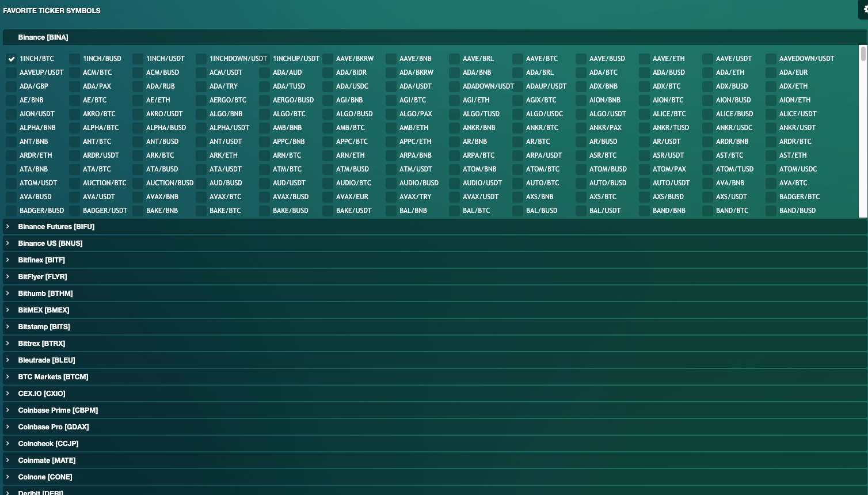Click the AION/USDT ticker label
Viewport: 868px width, 495px height.
click(x=37, y=114)
